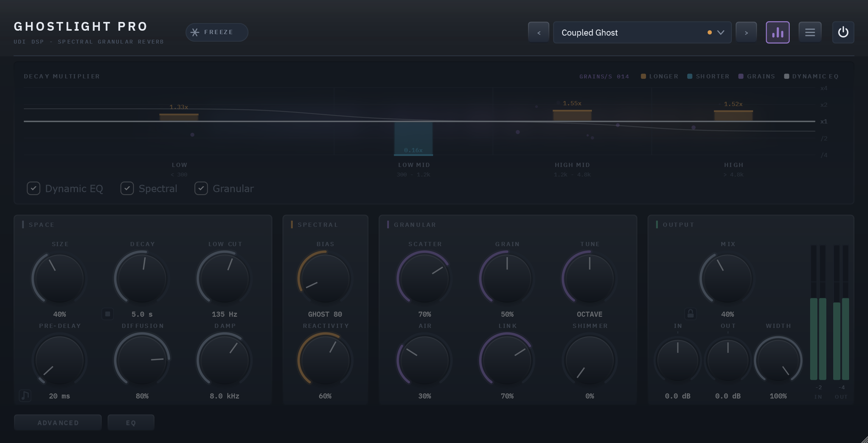Image resolution: width=868 pixels, height=443 pixels.
Task: Click the High band 1.52x bar
Action: 733,116
